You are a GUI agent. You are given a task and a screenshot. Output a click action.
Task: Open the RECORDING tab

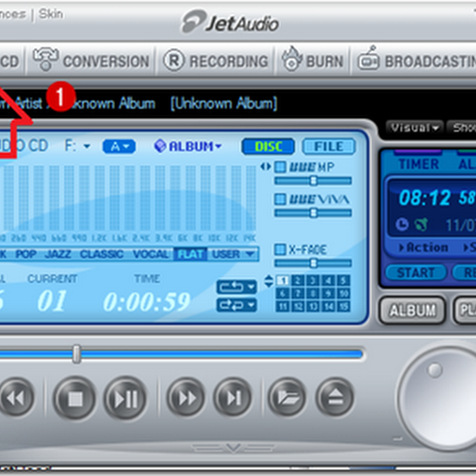(x=215, y=61)
